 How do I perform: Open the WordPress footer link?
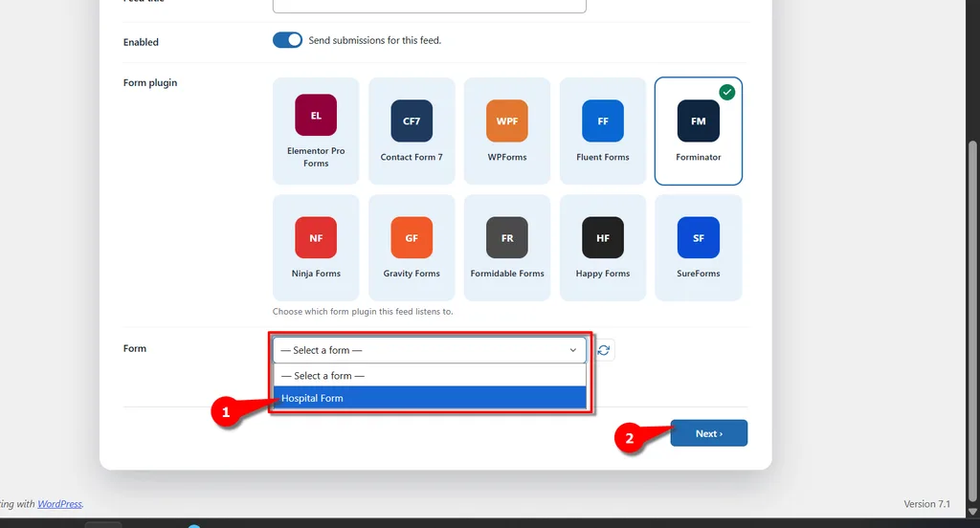(x=60, y=504)
